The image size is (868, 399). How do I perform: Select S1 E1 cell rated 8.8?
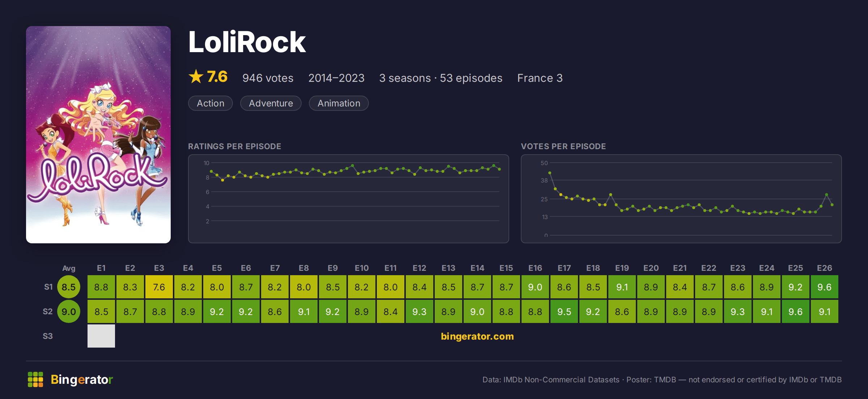(x=101, y=287)
